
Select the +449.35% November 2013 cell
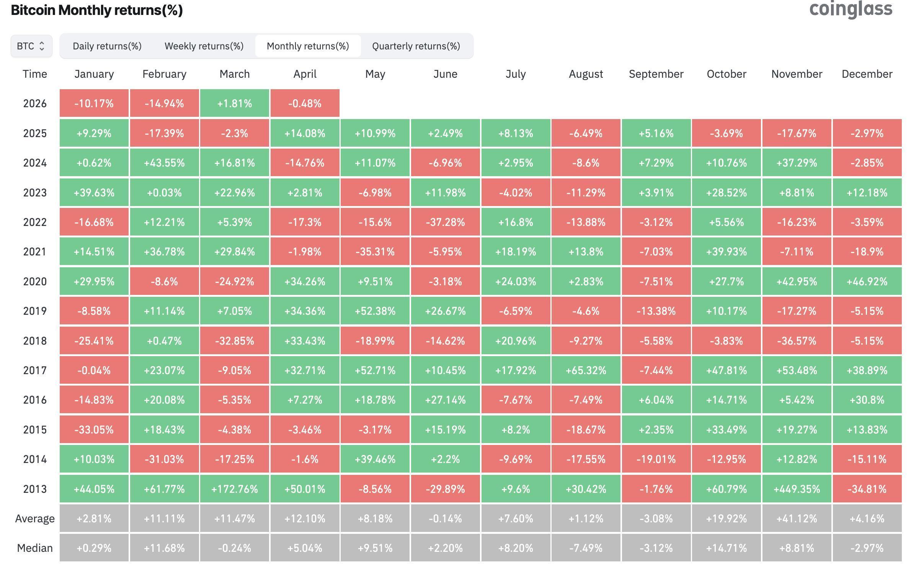pyautogui.click(x=796, y=489)
